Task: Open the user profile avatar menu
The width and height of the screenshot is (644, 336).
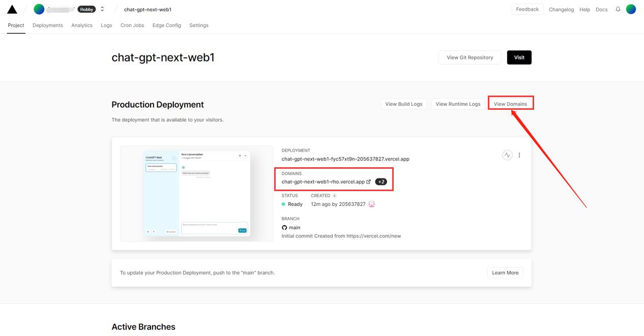Action: click(631, 9)
